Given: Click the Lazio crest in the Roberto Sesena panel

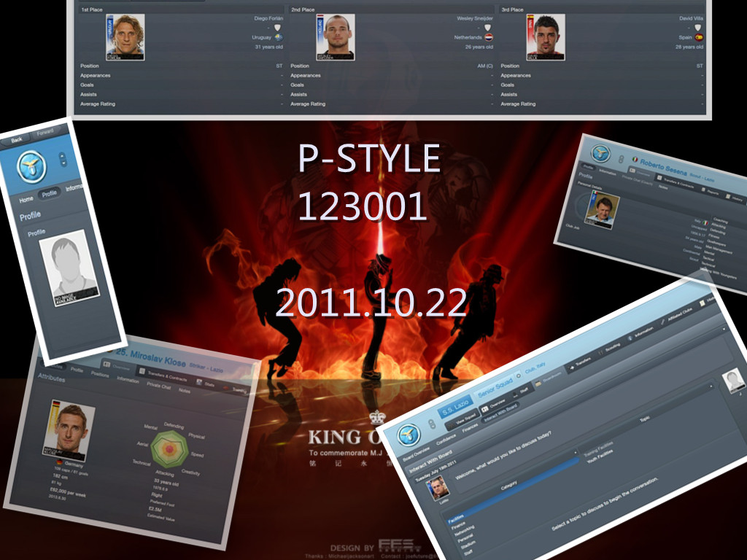Looking at the screenshot, I should tap(601, 153).
